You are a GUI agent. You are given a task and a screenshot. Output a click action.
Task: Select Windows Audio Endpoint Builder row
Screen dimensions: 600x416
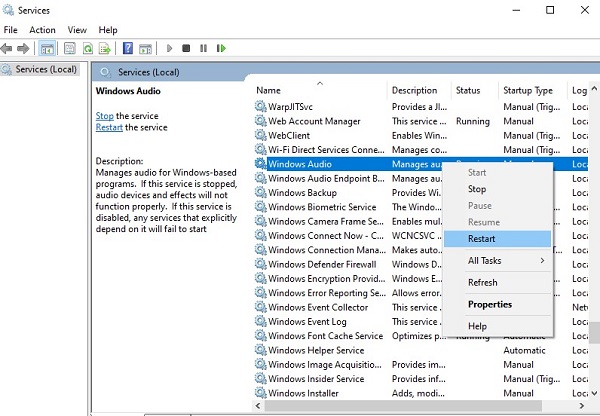tap(421, 178)
